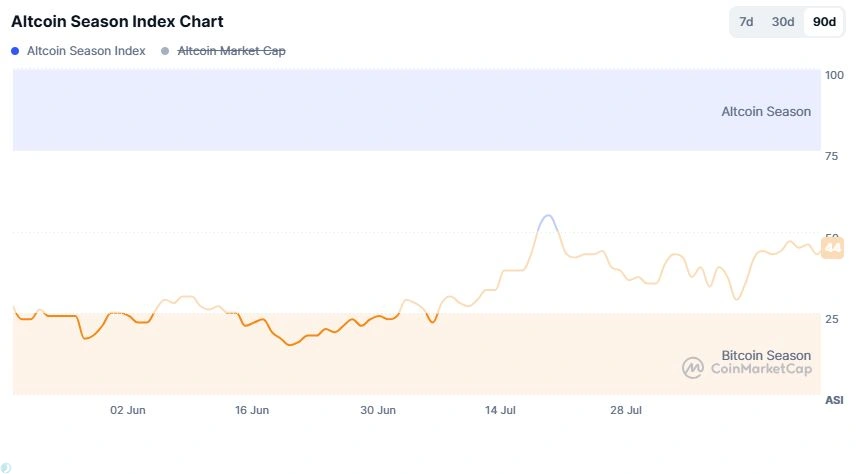Click the blue peak of the chart line

(x=546, y=216)
